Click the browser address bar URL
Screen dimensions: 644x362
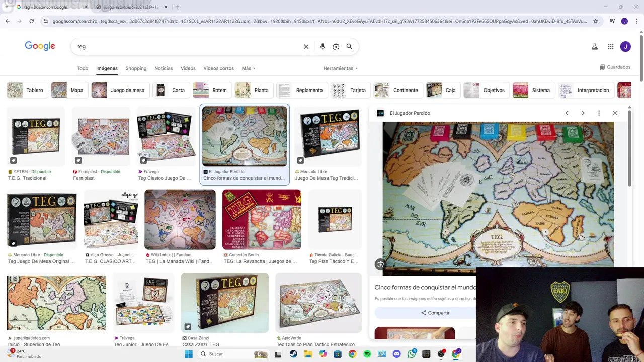click(x=319, y=21)
